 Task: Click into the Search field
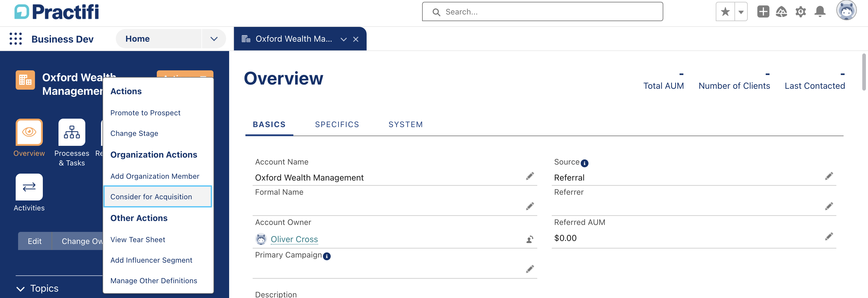(x=542, y=12)
